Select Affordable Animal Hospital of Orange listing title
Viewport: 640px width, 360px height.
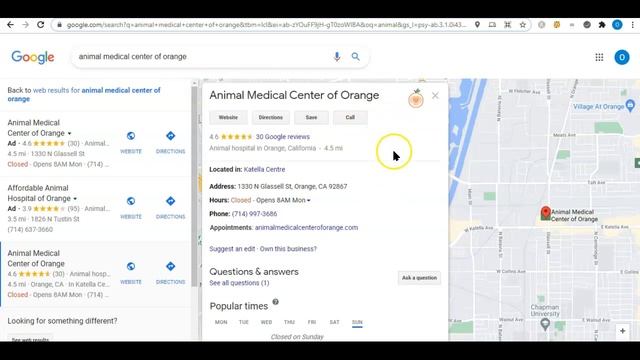(x=39, y=193)
